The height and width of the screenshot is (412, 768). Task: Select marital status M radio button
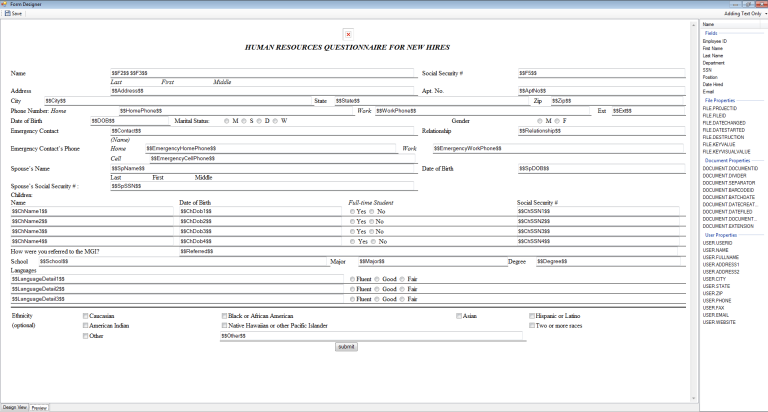pos(227,120)
